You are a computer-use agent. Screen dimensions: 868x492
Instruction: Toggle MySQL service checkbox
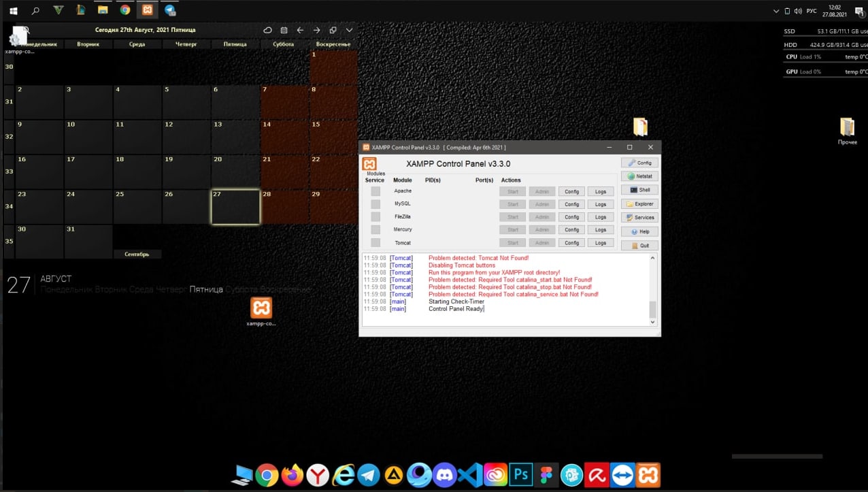coord(375,204)
